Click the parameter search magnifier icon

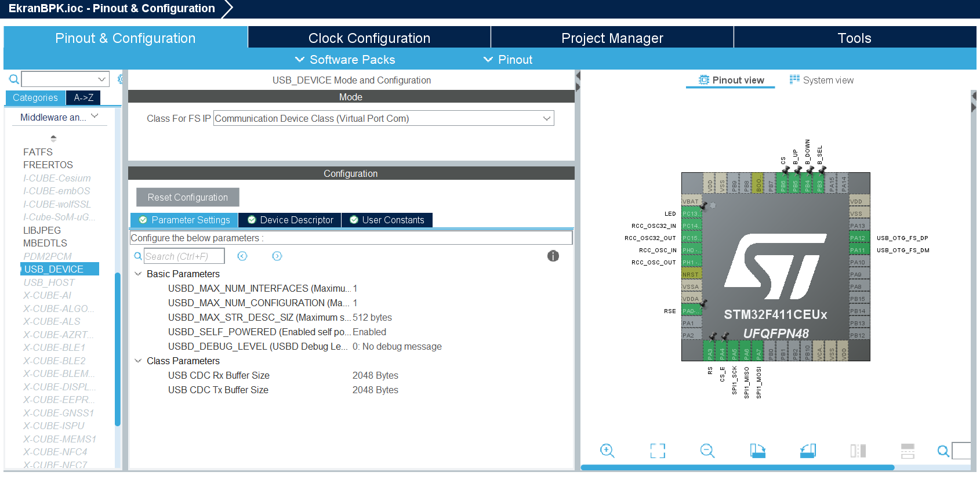click(138, 256)
